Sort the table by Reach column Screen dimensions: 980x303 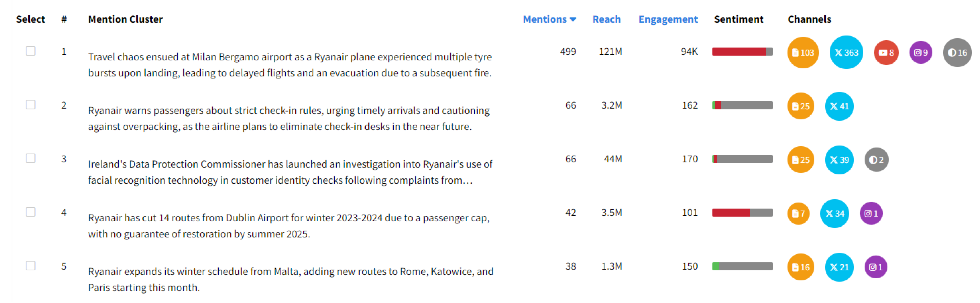[x=606, y=19]
